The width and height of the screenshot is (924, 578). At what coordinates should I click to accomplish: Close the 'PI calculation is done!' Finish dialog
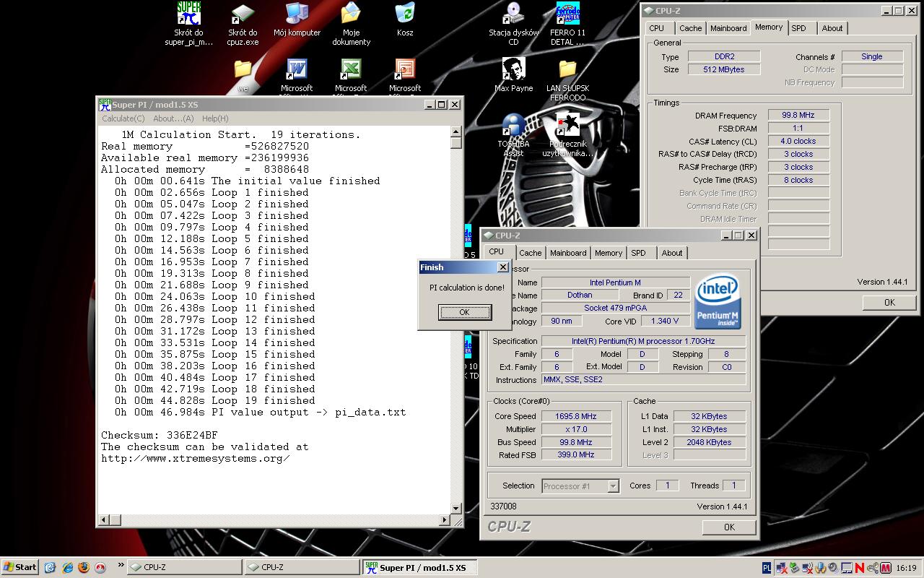503,267
